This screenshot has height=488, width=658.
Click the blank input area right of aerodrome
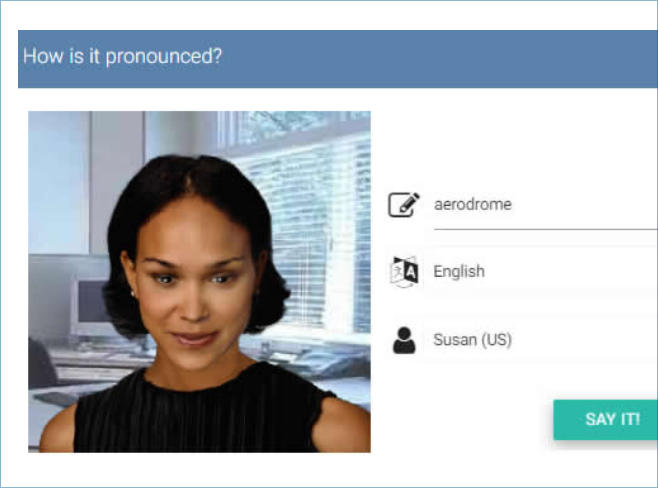[585, 205]
